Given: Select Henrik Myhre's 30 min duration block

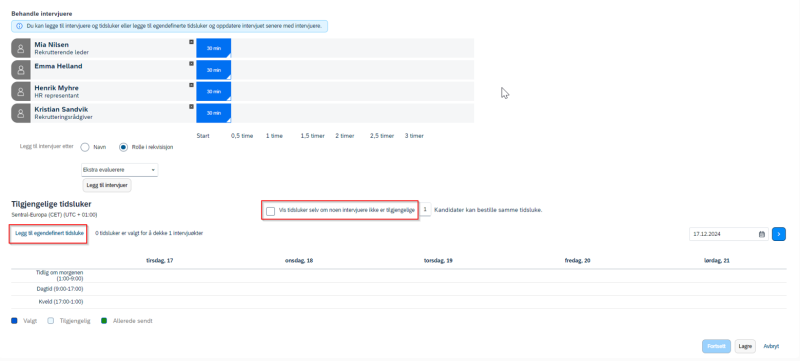Looking at the screenshot, I should tap(214, 92).
